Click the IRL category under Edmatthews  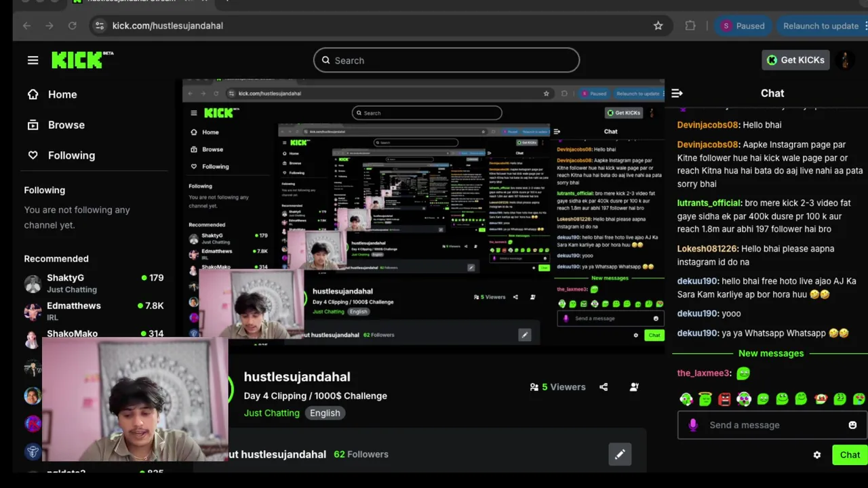tap(52, 317)
